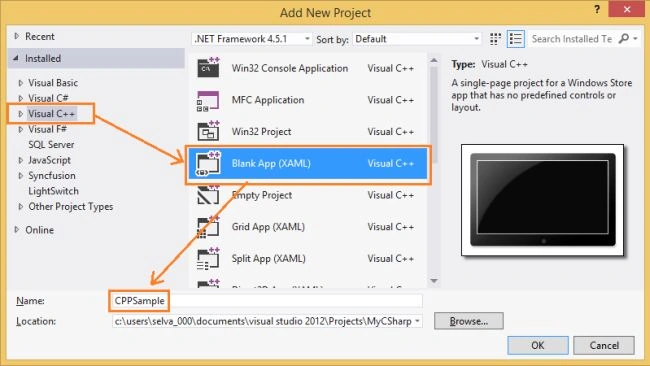Click the Win32 Console Application template icon
Screen dimensions: 650x366
click(208, 68)
